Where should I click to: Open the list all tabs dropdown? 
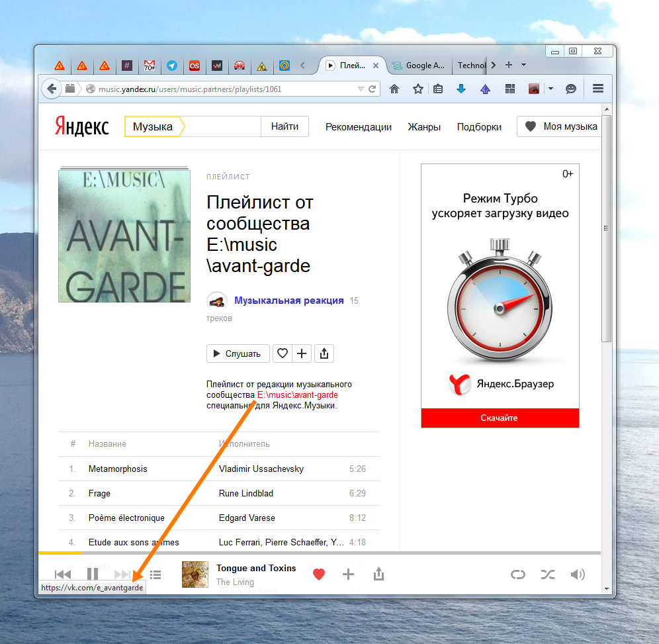[523, 65]
